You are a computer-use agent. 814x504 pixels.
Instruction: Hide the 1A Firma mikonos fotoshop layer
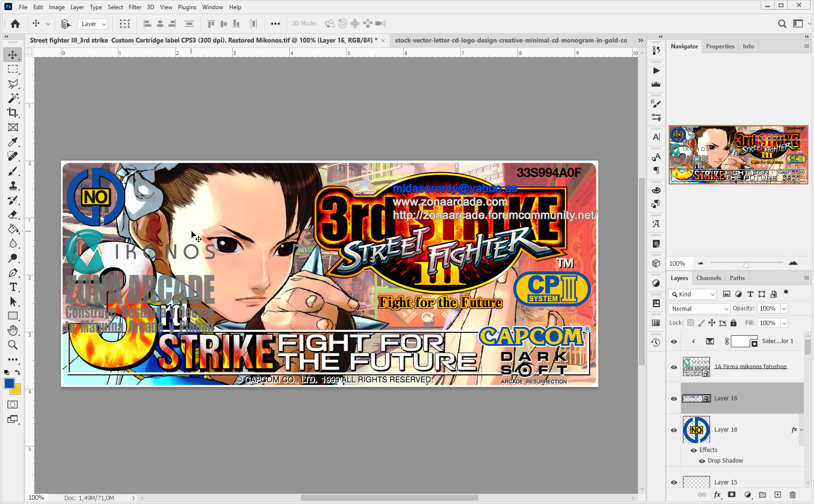click(673, 367)
